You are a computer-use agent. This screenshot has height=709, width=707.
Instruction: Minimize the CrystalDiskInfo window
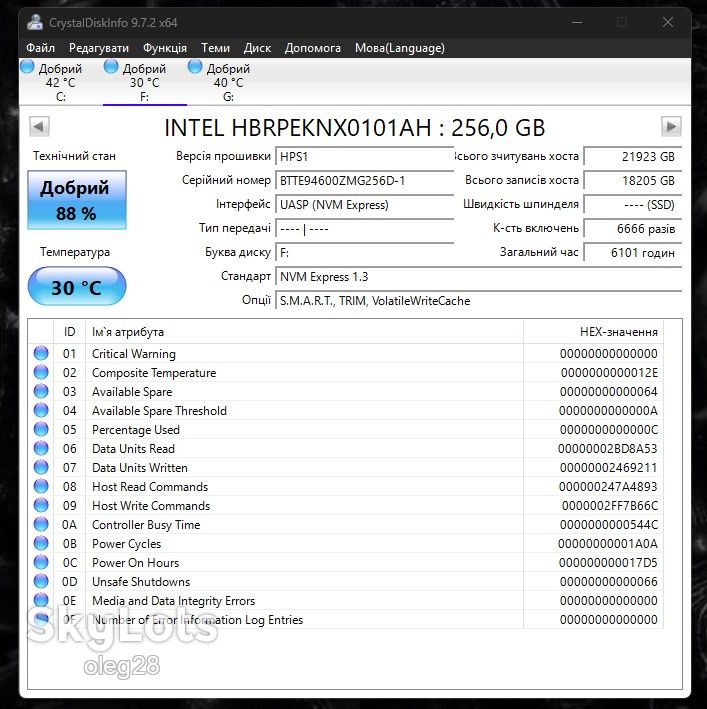tap(577, 22)
